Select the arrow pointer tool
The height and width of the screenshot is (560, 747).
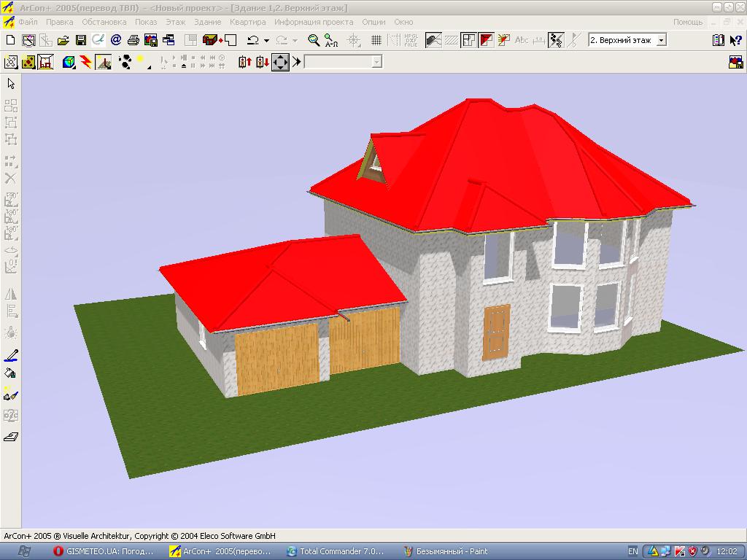pyautogui.click(x=11, y=84)
